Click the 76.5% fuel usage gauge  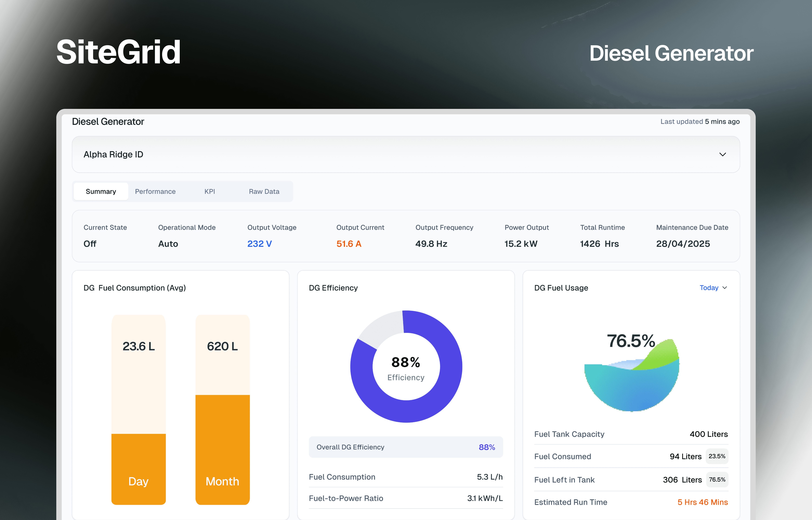coord(631,371)
